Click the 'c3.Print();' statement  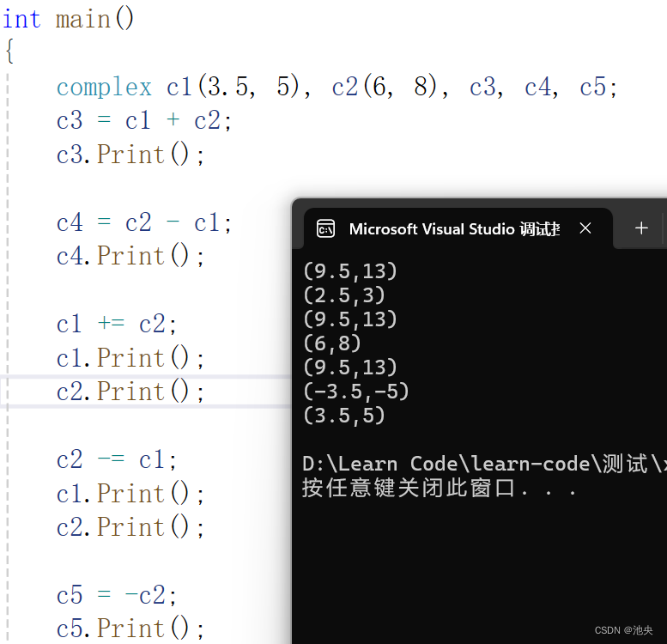point(130,154)
